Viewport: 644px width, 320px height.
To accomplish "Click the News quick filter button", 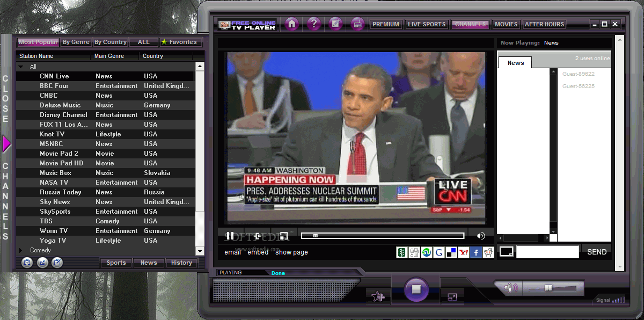I will [x=149, y=263].
